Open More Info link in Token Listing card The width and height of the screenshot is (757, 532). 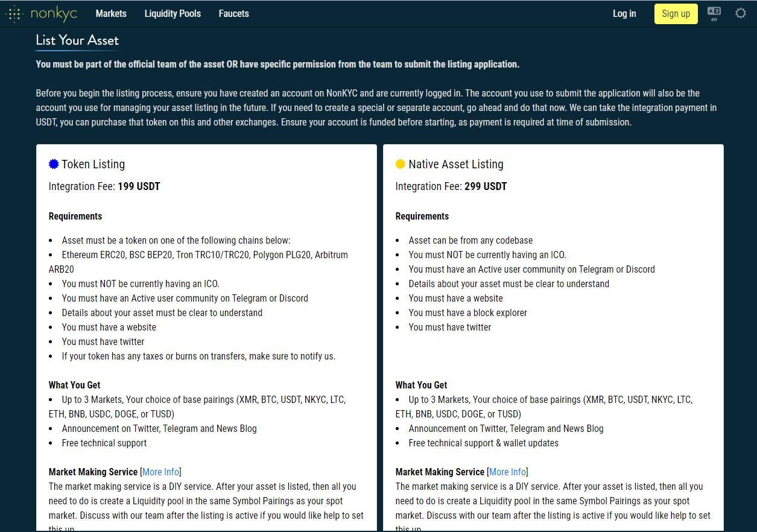tap(161, 472)
